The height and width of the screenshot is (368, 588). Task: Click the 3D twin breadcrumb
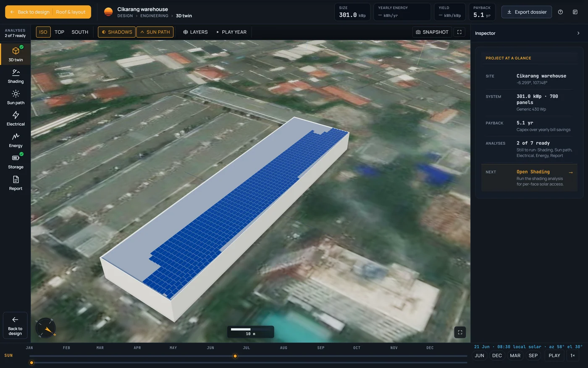point(184,16)
